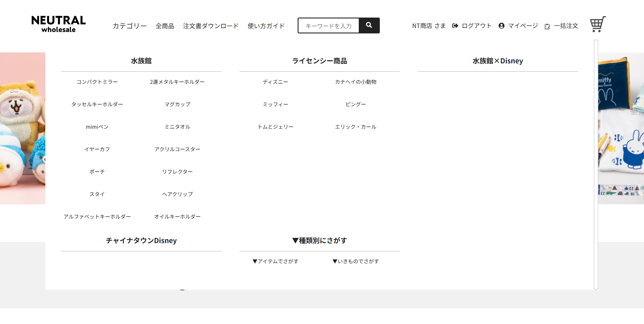Choose アルファベットキーホルダー
644x324 pixels.
point(97,217)
